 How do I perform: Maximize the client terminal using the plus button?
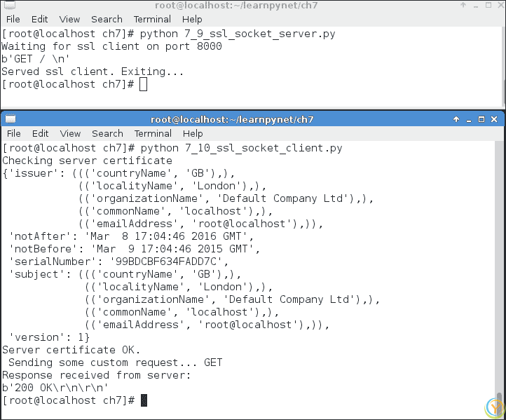pos(481,119)
